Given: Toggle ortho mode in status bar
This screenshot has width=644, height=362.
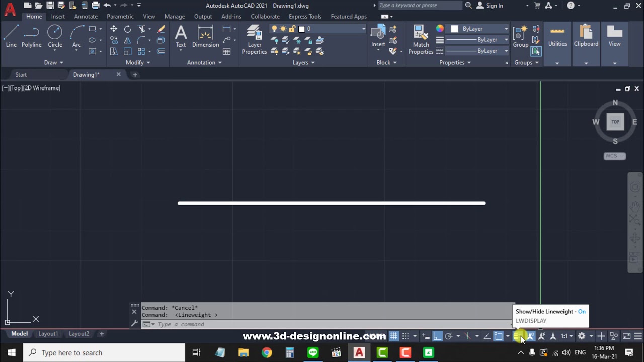Looking at the screenshot, I should coord(437,336).
